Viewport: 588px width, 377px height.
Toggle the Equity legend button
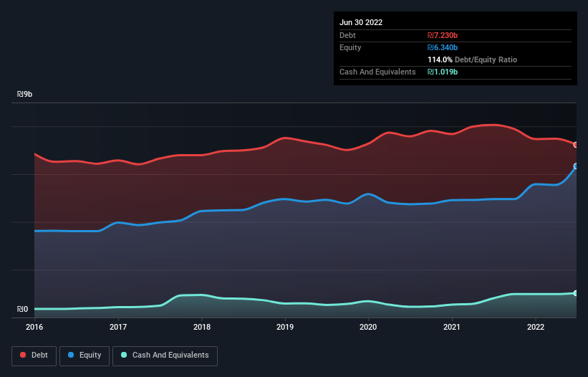pyautogui.click(x=85, y=355)
